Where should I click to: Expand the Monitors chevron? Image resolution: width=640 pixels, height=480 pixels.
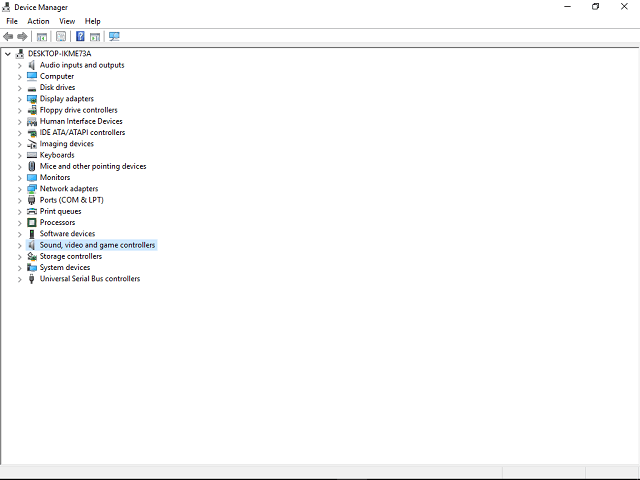tap(19, 178)
